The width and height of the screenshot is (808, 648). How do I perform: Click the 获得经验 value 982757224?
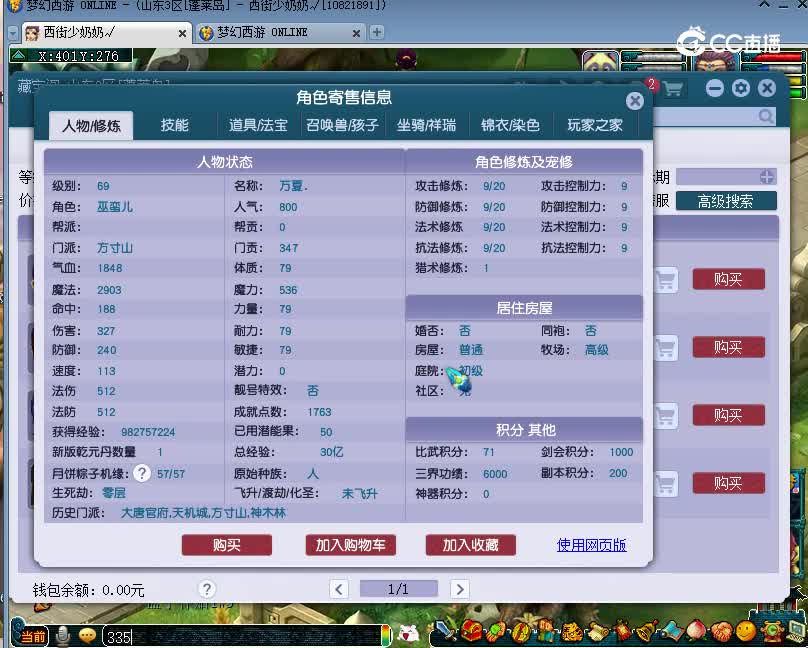(x=148, y=432)
